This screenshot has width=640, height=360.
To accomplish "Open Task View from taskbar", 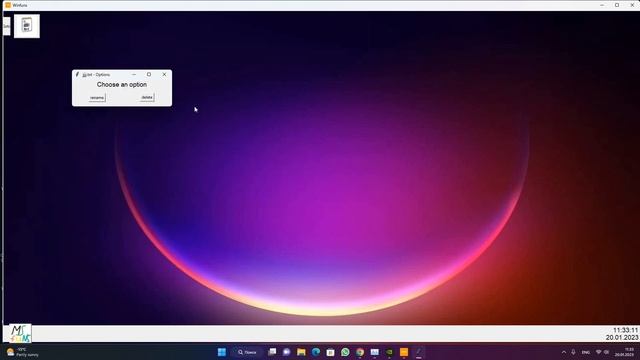I will click(x=272, y=352).
